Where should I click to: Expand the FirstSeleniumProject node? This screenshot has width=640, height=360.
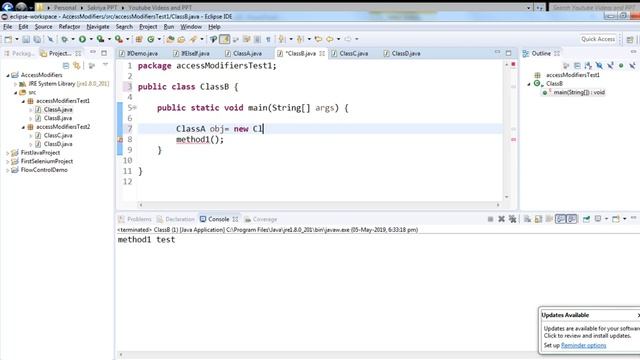pyautogui.click(x=8, y=162)
